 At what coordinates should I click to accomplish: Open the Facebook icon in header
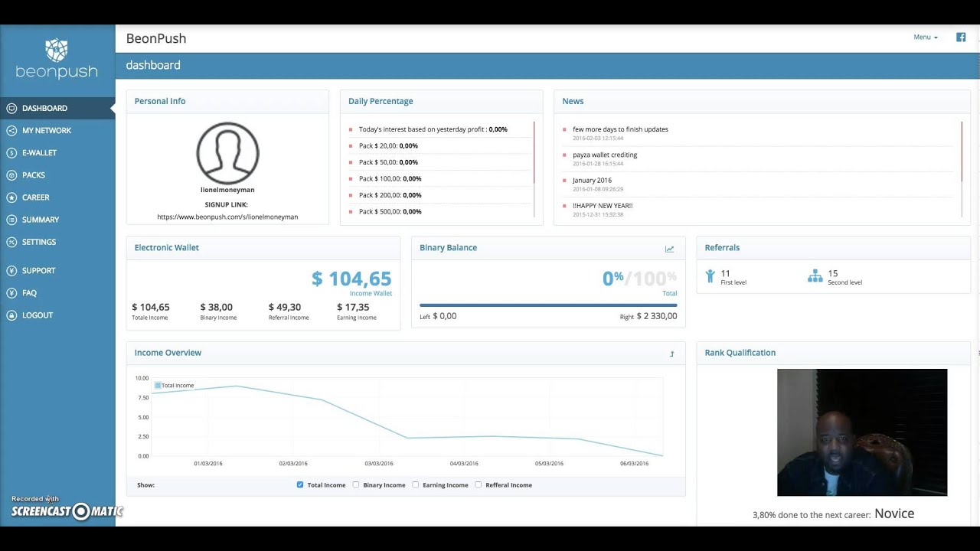(961, 37)
